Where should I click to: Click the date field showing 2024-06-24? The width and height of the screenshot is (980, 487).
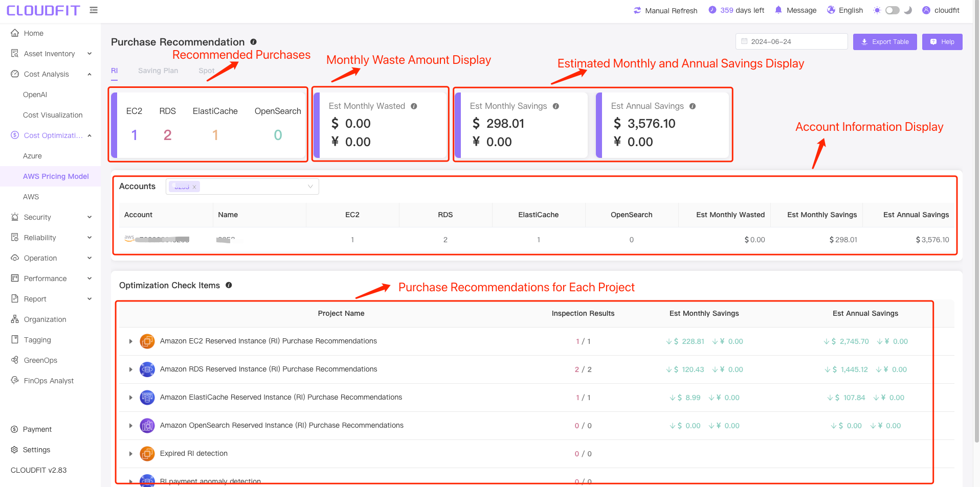pyautogui.click(x=791, y=41)
